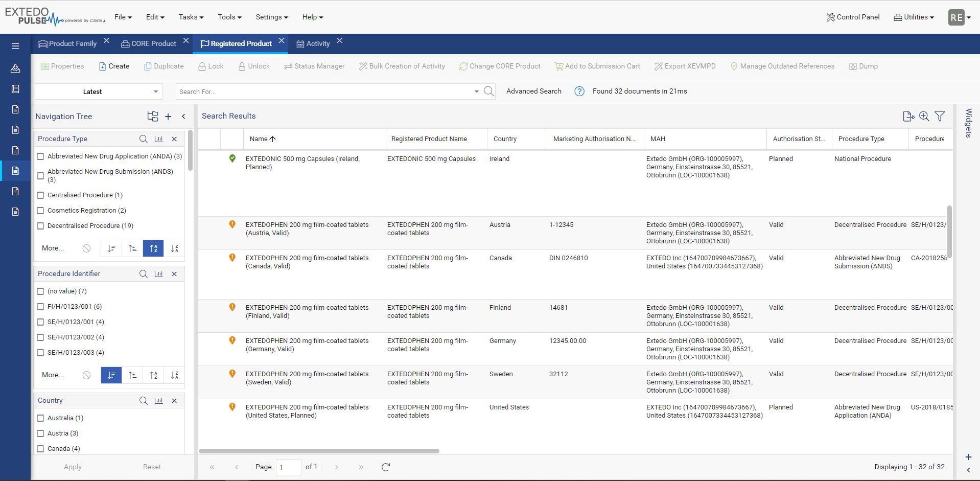Expand the Utilities dropdown

(x=914, y=17)
